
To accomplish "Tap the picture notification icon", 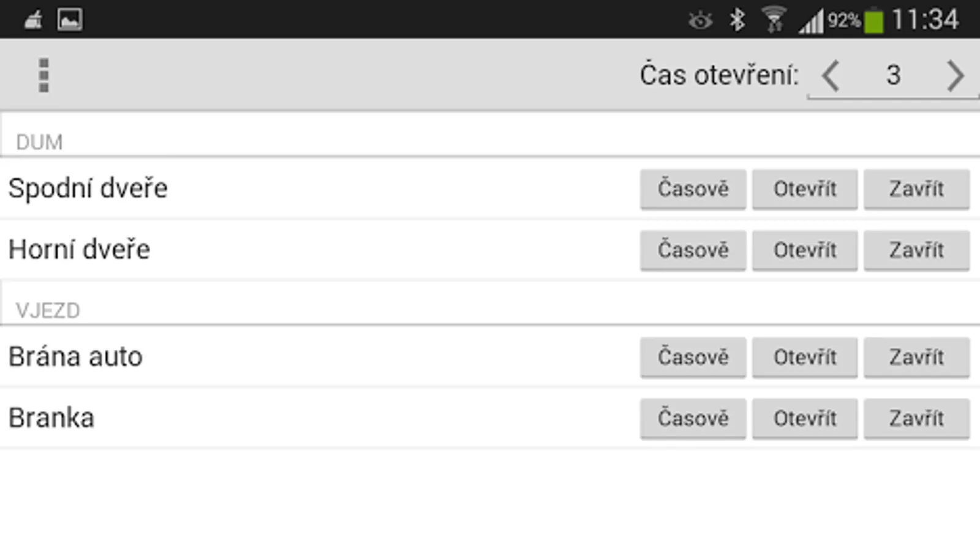I will [x=70, y=20].
